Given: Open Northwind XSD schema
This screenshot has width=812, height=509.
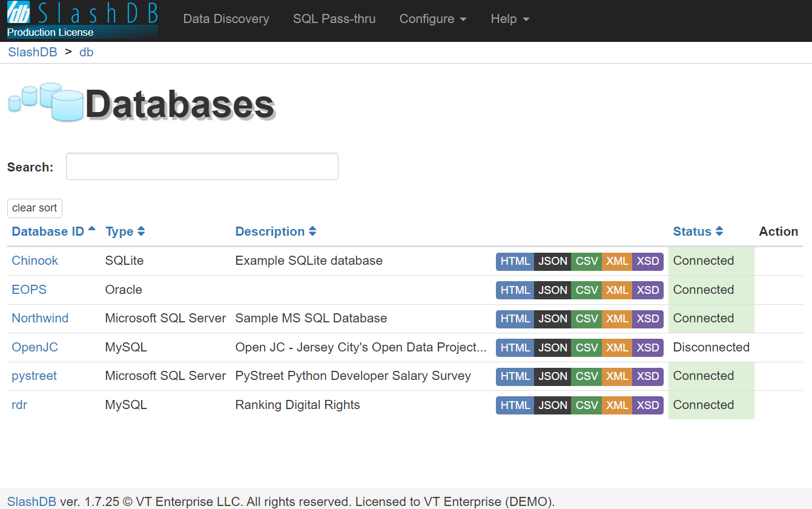Looking at the screenshot, I should [648, 319].
